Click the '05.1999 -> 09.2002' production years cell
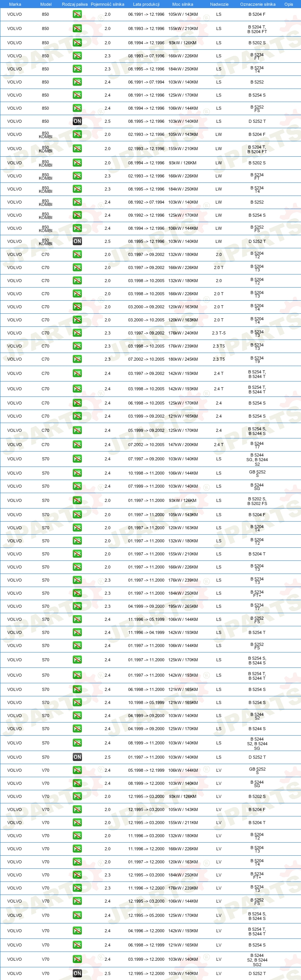This screenshot has height=980, width=301. pos(146,430)
